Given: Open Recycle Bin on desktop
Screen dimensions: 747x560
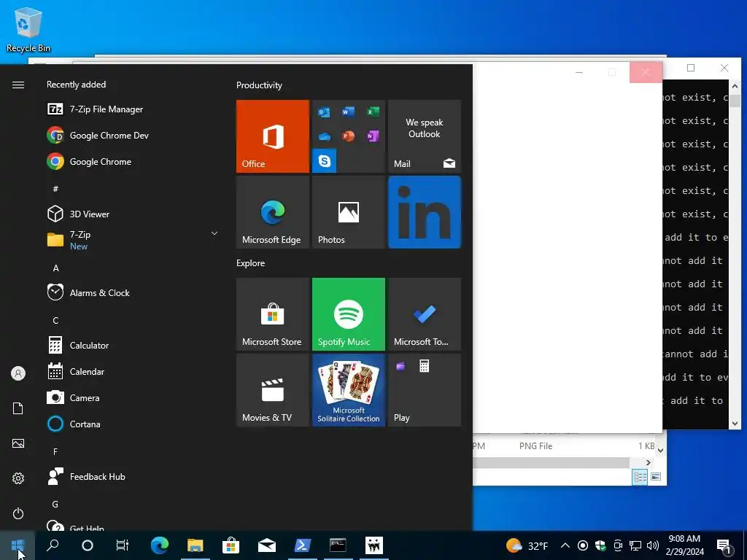Looking at the screenshot, I should point(28,29).
